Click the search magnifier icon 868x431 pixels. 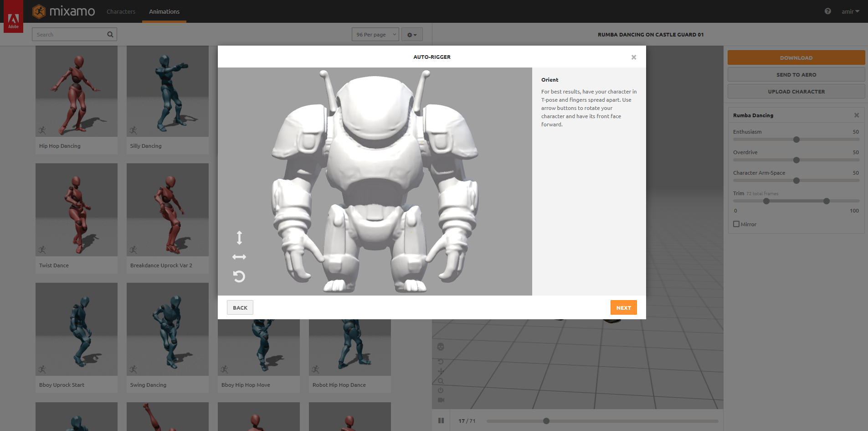[110, 34]
